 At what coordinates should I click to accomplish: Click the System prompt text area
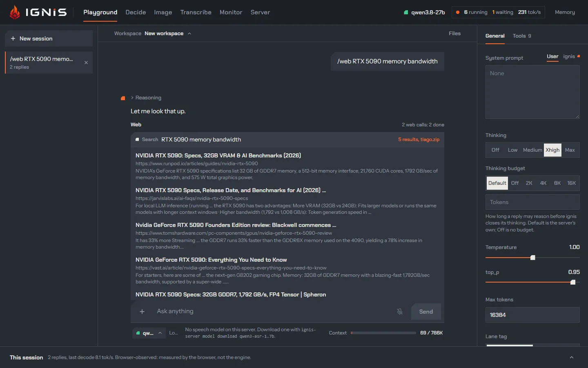532,92
